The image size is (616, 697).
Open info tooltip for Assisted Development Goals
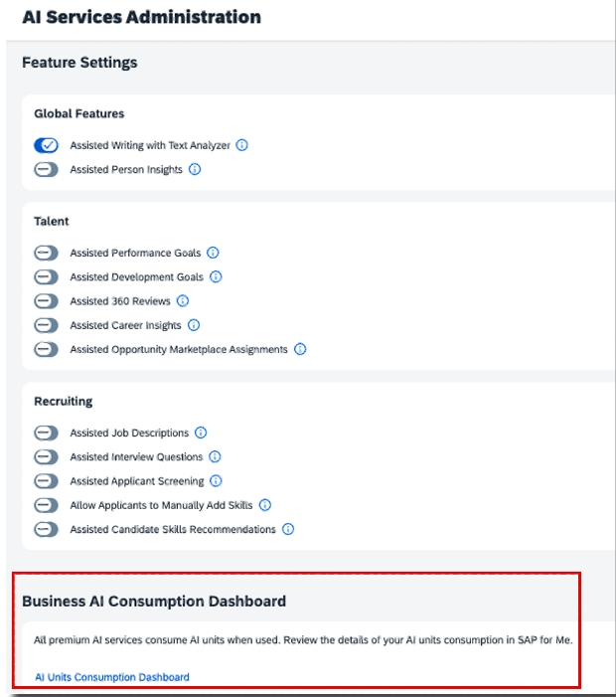tap(216, 276)
